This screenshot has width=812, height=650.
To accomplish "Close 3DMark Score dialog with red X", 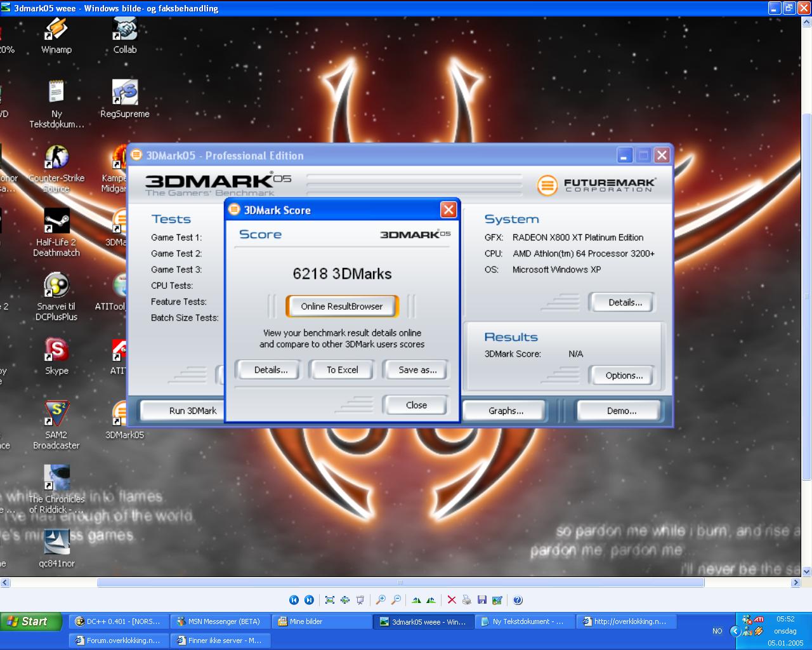I will pos(449,209).
